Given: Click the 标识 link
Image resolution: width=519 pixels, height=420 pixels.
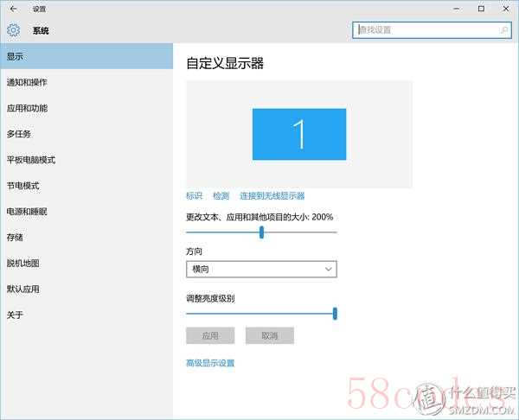Looking at the screenshot, I should [194, 196].
